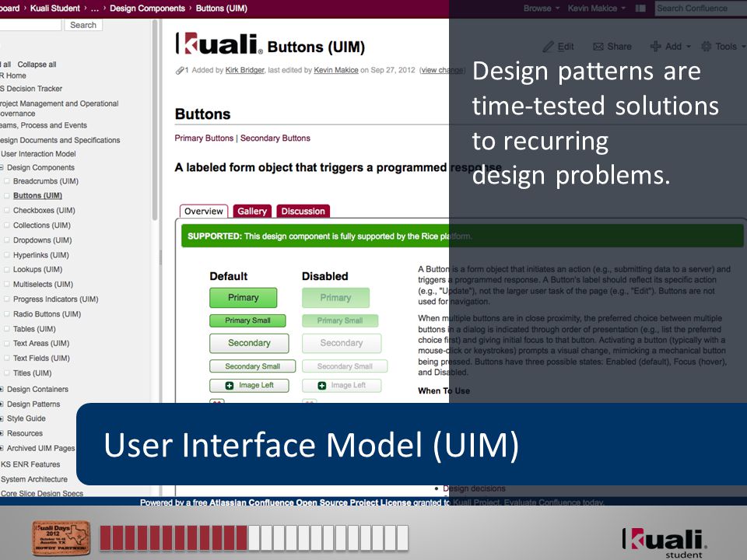The image size is (747, 560).
Task: Open the Add dropdown arrow
Action: point(689,47)
